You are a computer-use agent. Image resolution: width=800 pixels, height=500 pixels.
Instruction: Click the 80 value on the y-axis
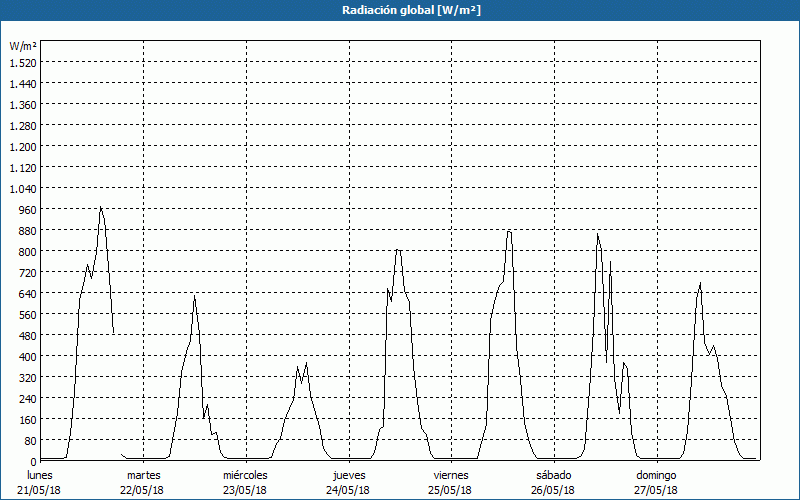28,440
